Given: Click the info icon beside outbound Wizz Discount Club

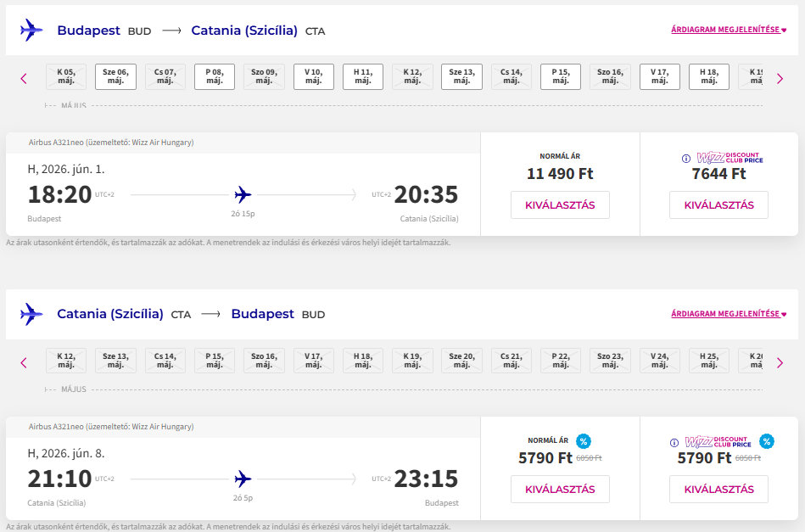Looking at the screenshot, I should [686, 159].
